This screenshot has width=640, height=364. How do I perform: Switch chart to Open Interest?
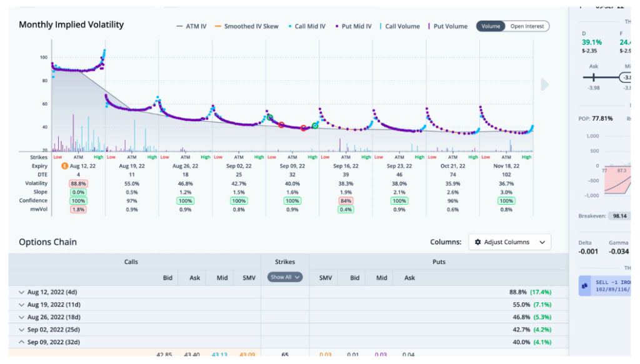[527, 26]
